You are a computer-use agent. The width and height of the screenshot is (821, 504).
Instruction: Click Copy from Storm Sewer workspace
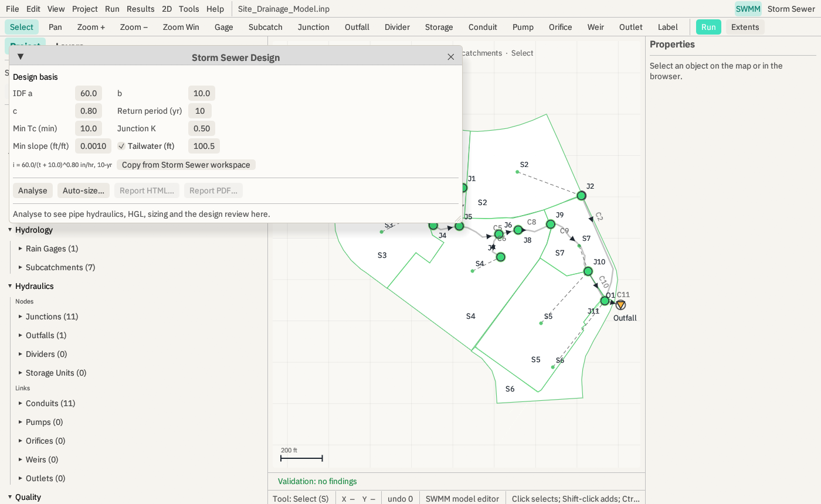tap(186, 165)
